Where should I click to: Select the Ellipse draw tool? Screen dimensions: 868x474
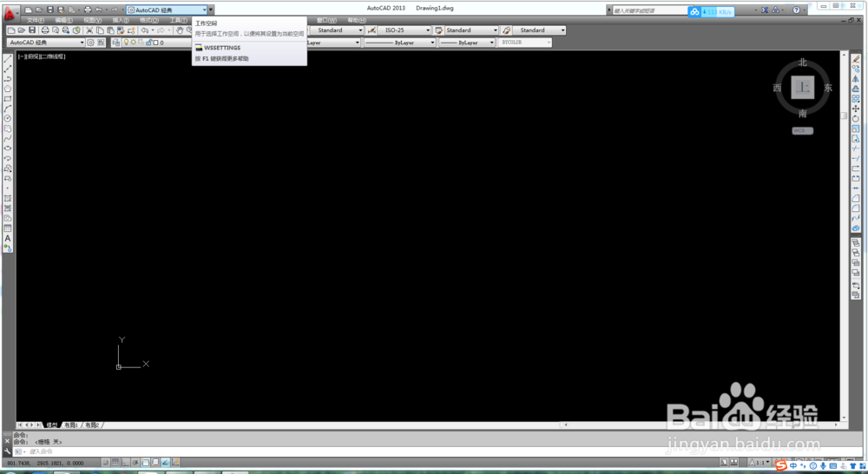pos(8,148)
